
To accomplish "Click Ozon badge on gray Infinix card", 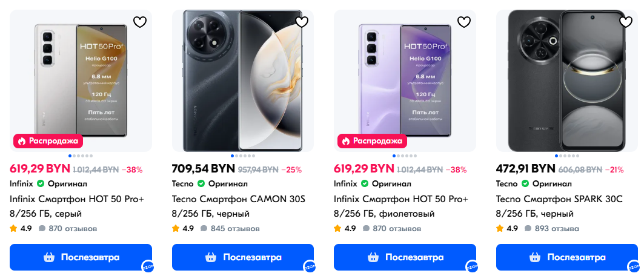I will point(148,266).
